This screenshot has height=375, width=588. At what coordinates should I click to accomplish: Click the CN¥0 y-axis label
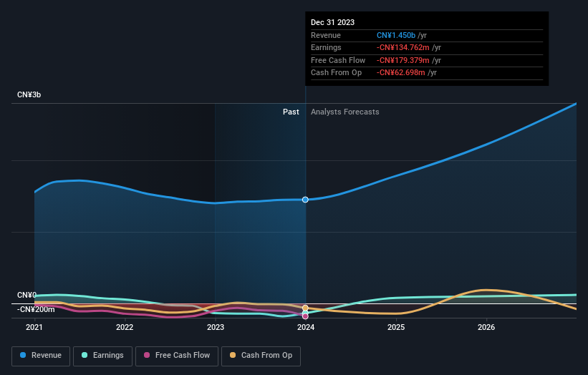coord(26,295)
